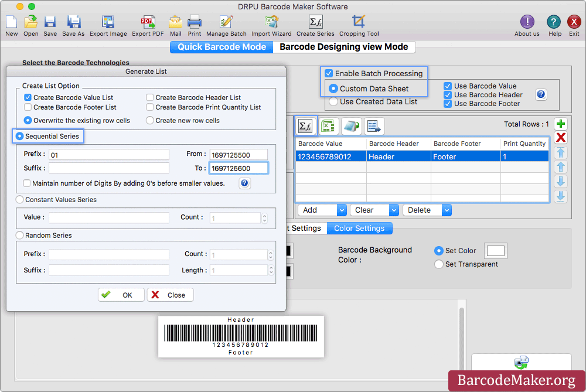Select the Cropping Tool icon
Screen dimensions: 586x392
pos(359,22)
